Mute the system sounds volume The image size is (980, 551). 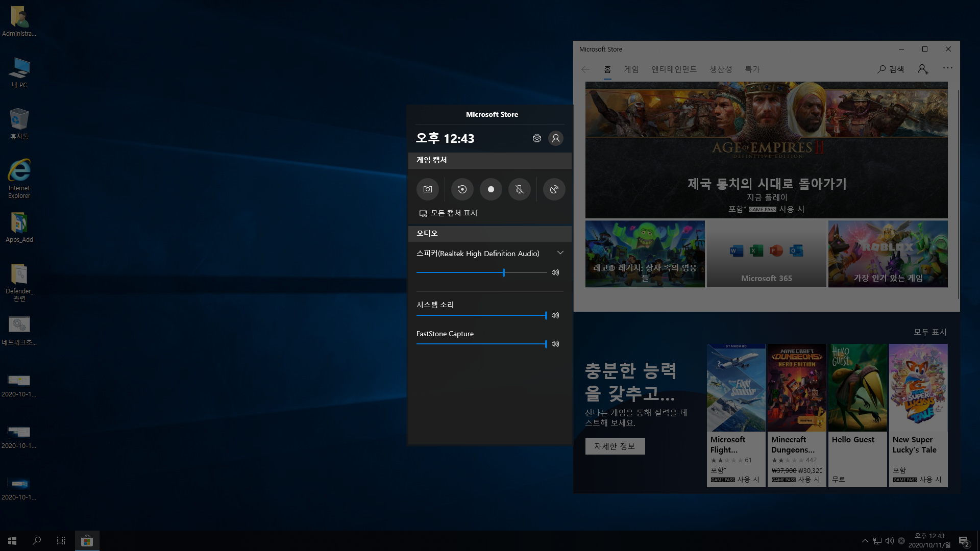[555, 315]
